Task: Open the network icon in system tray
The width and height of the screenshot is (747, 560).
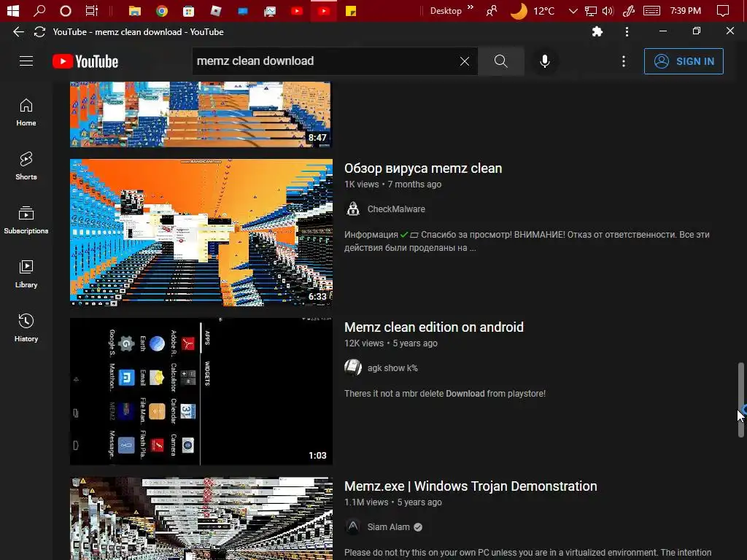Action: (x=591, y=10)
